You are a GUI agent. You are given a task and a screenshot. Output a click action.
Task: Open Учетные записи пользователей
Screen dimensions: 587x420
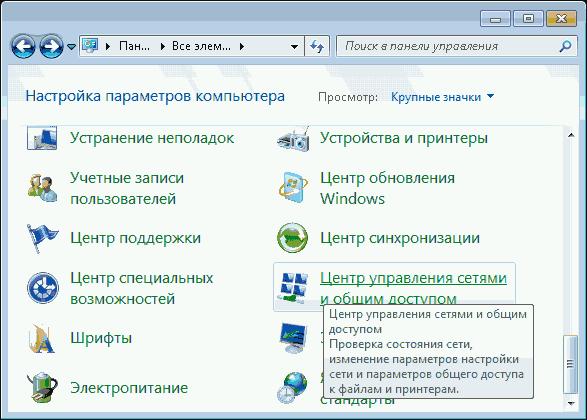coord(127,188)
